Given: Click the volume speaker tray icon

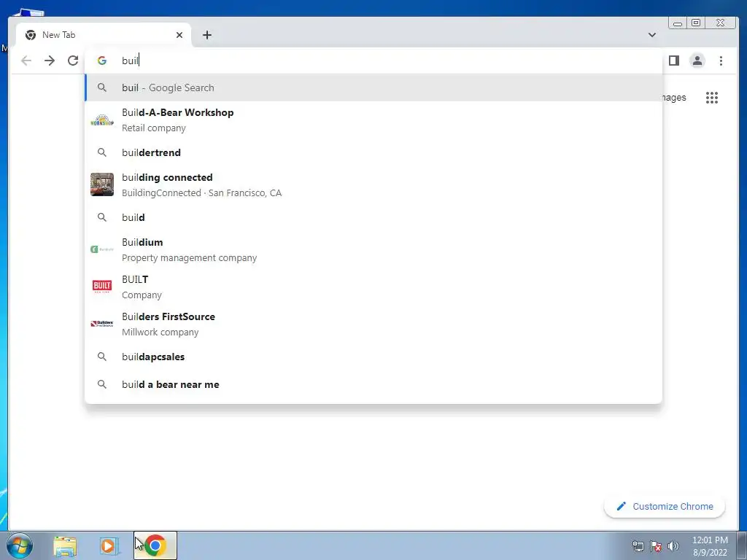Looking at the screenshot, I should click(x=673, y=546).
